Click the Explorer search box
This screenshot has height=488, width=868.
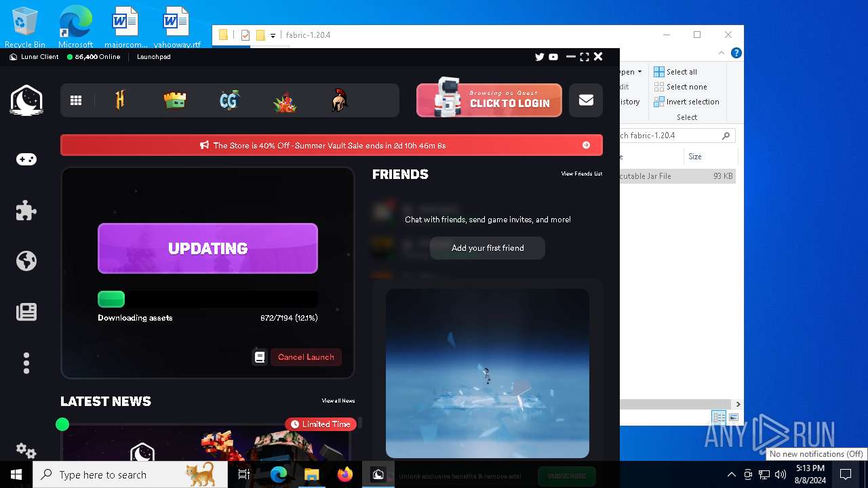pyautogui.click(x=677, y=136)
